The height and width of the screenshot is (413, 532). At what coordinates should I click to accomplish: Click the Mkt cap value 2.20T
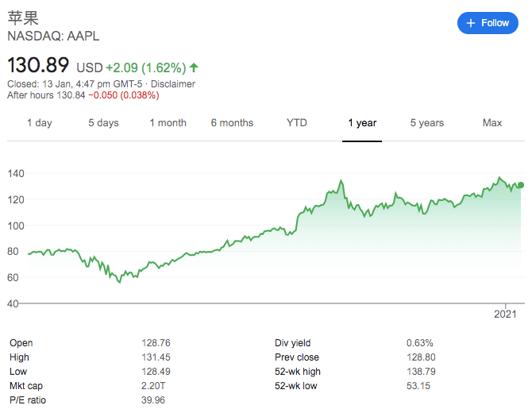click(153, 385)
